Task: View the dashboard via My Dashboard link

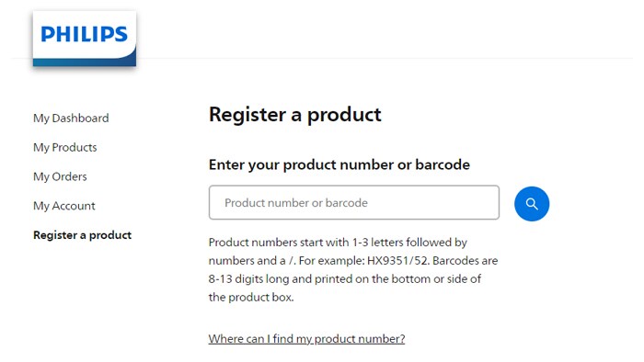Action: point(71,119)
